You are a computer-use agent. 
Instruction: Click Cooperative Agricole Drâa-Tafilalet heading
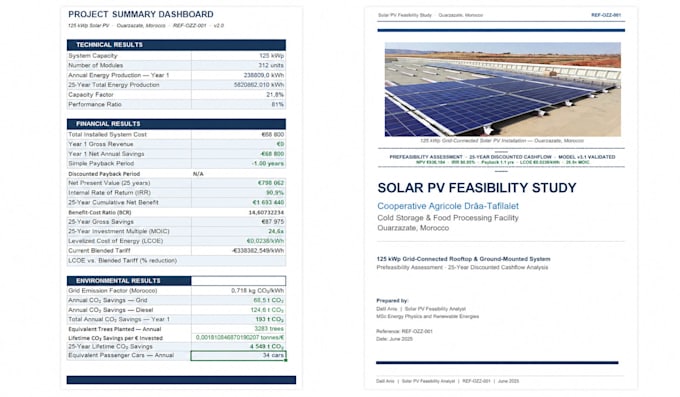(448, 206)
